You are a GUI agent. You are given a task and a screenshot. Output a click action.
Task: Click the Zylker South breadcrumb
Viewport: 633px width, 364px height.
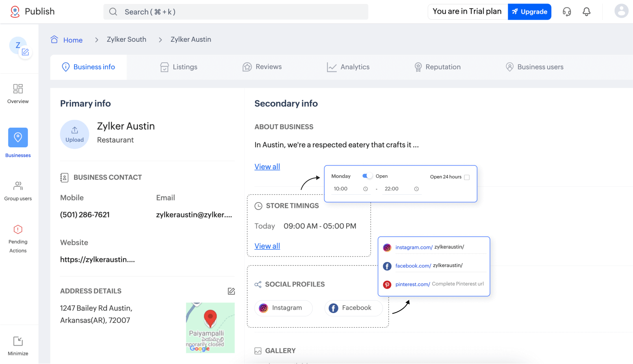(x=126, y=39)
